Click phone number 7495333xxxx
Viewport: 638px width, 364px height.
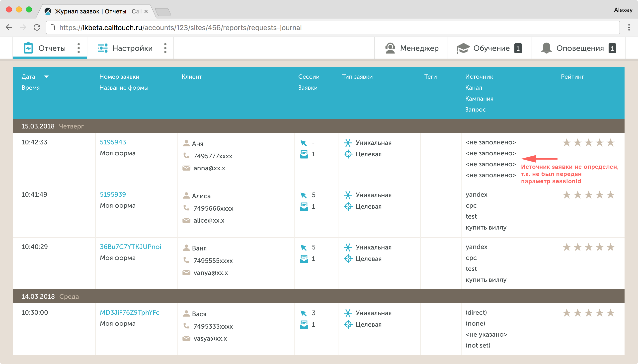(213, 326)
